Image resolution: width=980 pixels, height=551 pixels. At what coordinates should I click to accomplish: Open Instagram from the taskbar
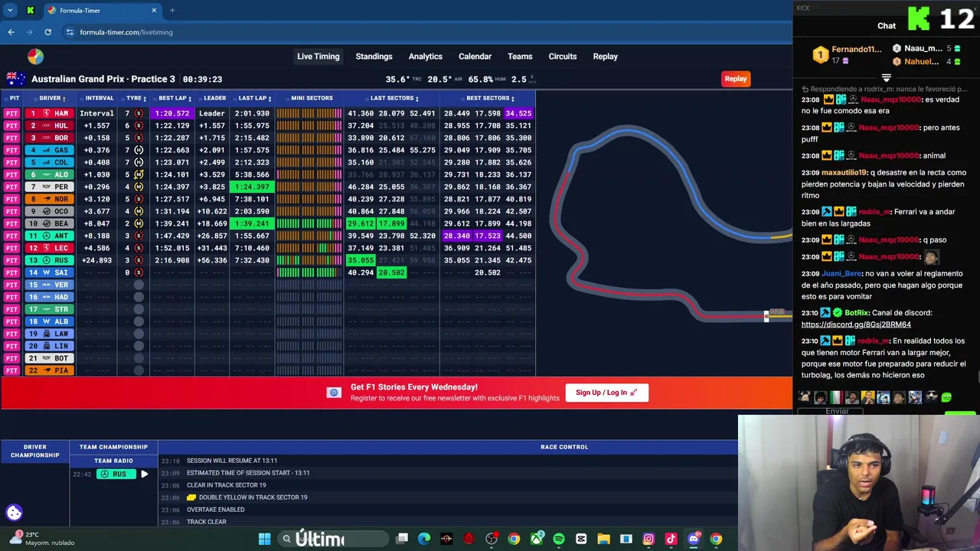[648, 539]
